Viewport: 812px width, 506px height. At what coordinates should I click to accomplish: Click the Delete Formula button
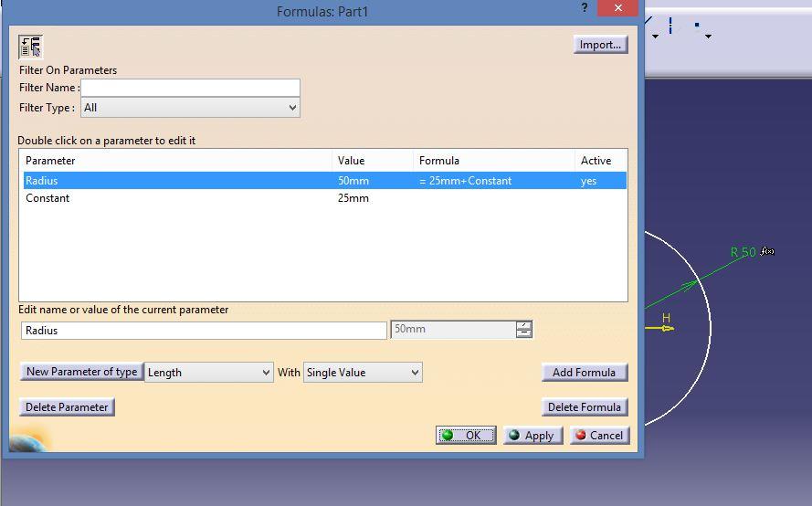point(585,407)
